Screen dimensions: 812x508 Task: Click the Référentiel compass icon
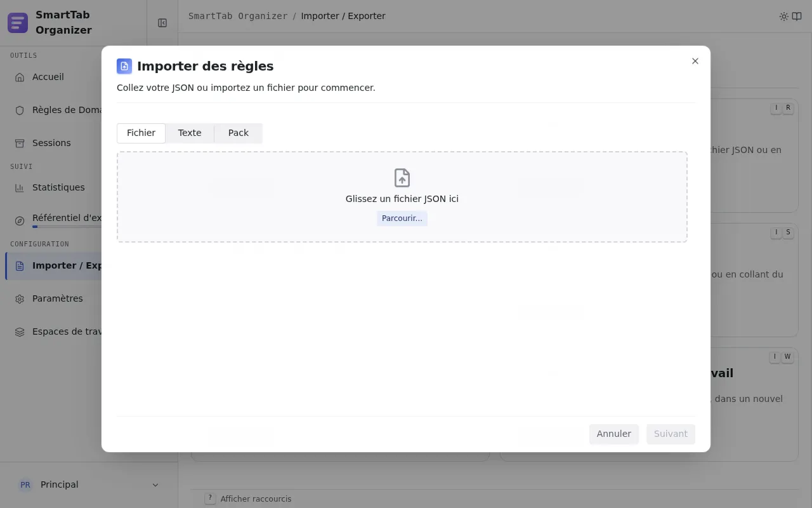pyautogui.click(x=20, y=221)
